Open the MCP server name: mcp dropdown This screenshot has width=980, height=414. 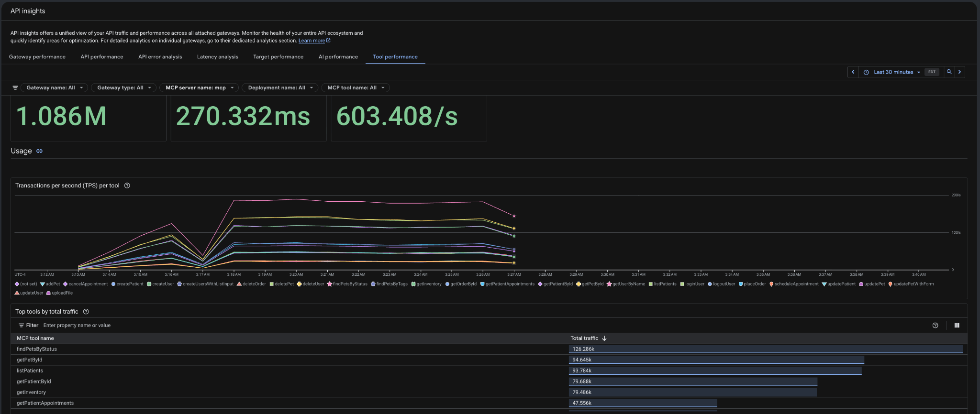(x=200, y=88)
